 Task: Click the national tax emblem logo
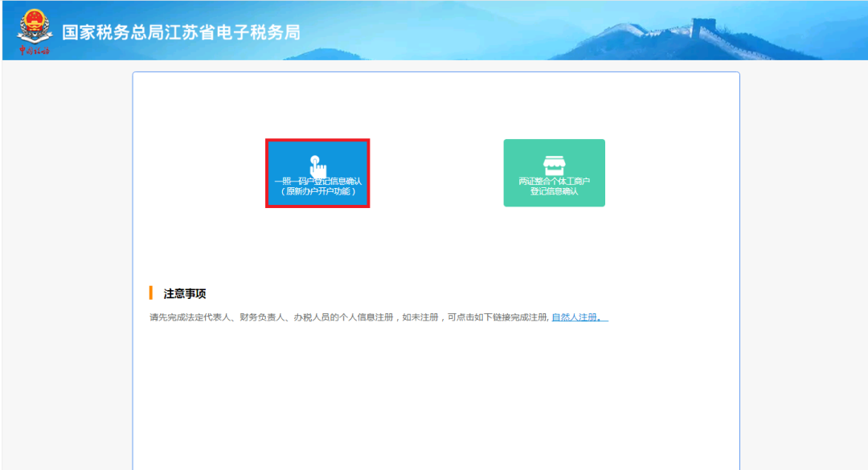tap(35, 27)
